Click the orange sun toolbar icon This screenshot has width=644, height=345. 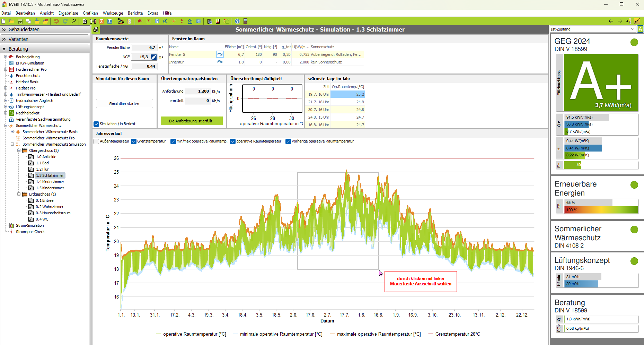(174, 21)
